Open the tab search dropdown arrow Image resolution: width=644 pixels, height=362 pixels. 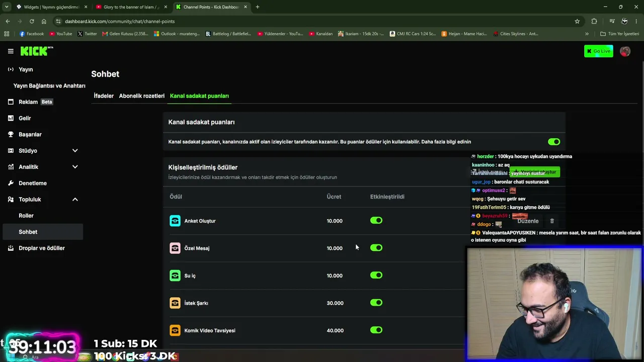coord(7,7)
